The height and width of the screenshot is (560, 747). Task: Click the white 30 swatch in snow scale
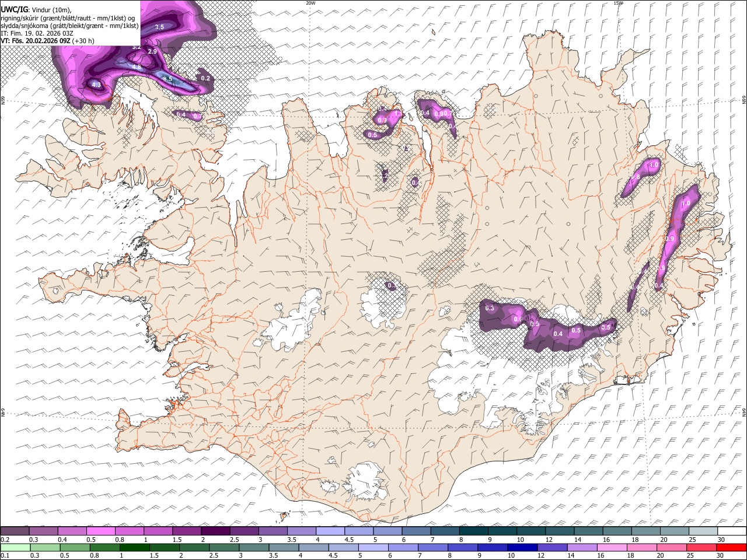(x=732, y=531)
